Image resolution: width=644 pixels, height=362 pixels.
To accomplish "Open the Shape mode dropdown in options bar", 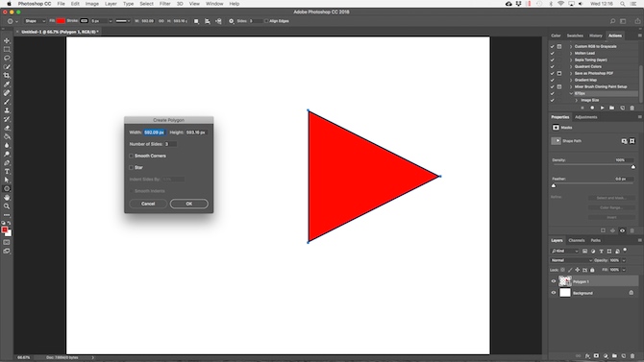I will (35, 21).
